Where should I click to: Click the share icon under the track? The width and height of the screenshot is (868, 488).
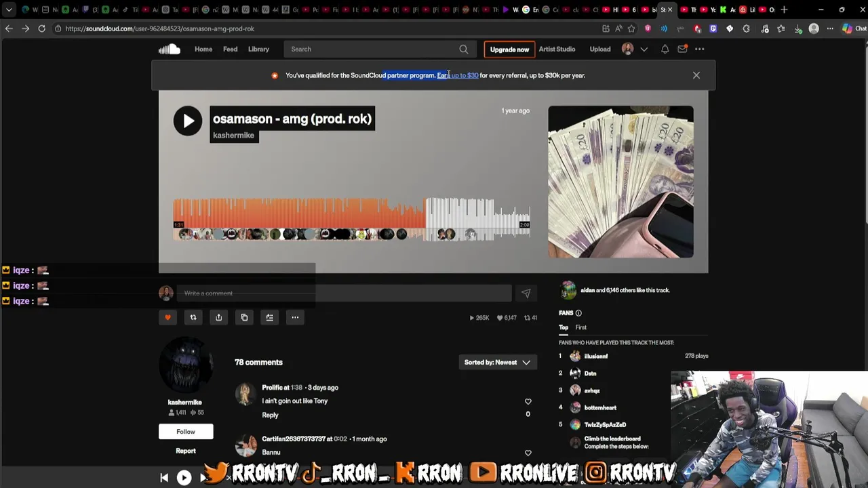[218, 317]
